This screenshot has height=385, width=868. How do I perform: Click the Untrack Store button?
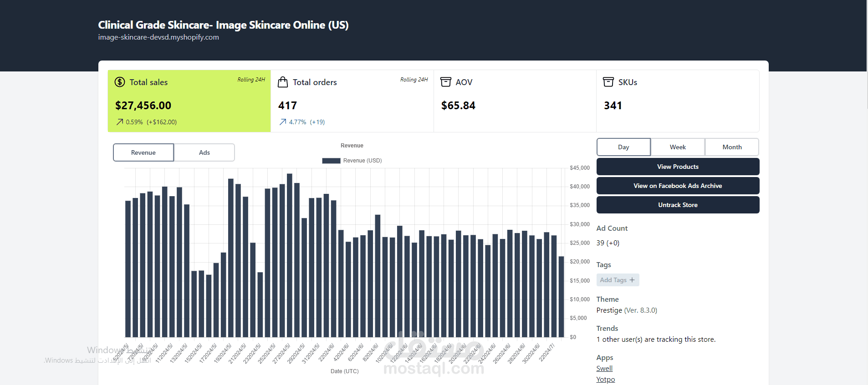[678, 205]
